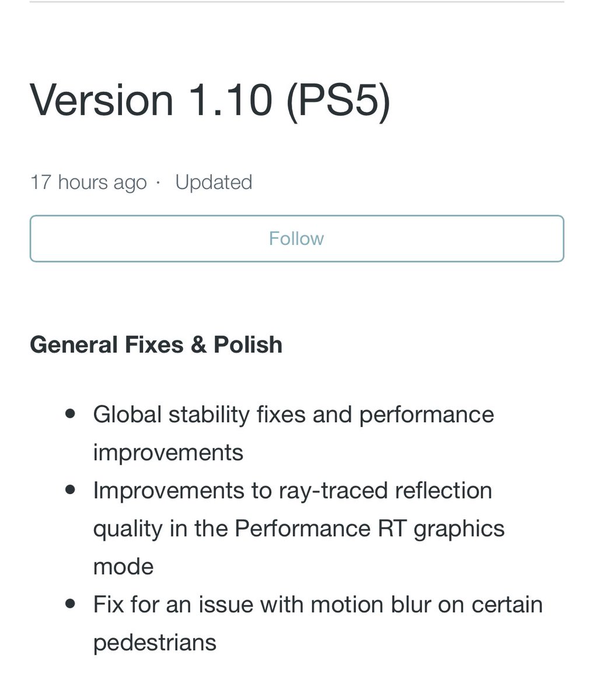Image resolution: width=594 pixels, height=700 pixels.
Task: Click the motion blur fix list item
Action: 318,624
